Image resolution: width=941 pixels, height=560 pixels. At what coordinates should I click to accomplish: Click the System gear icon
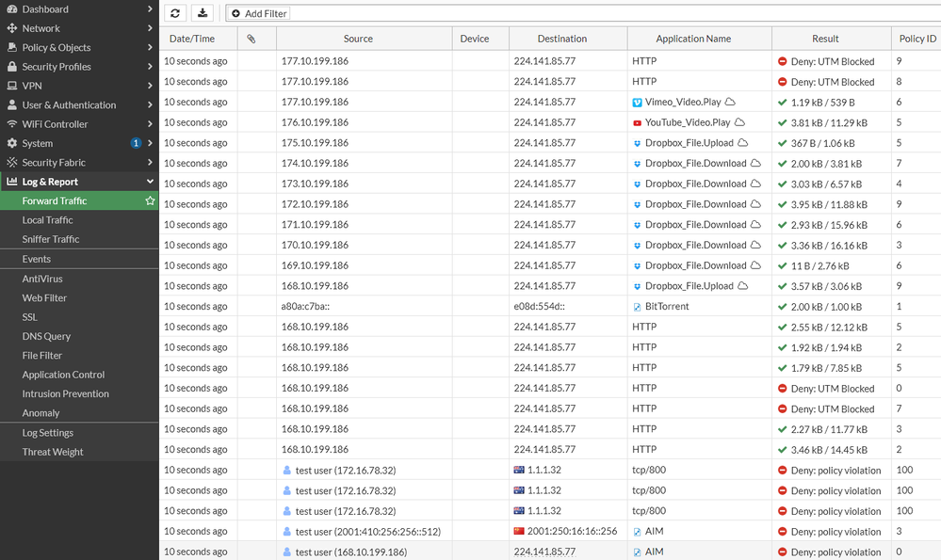[x=12, y=143]
